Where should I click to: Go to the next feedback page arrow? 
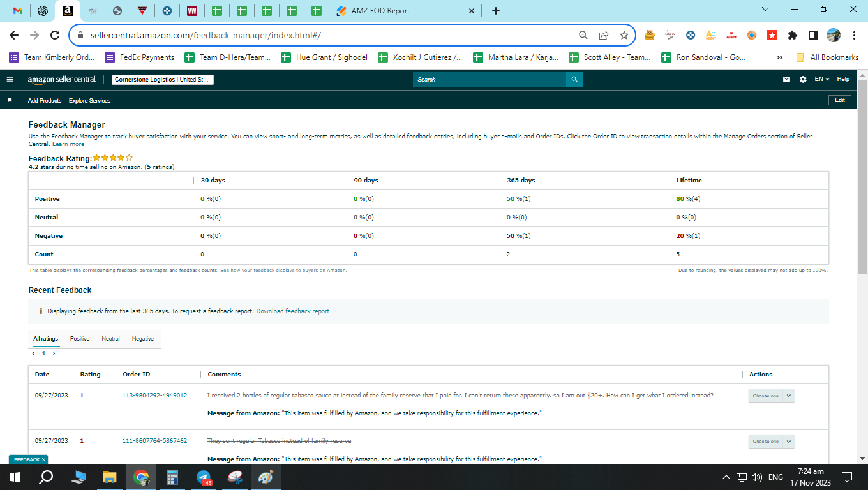pyautogui.click(x=54, y=353)
